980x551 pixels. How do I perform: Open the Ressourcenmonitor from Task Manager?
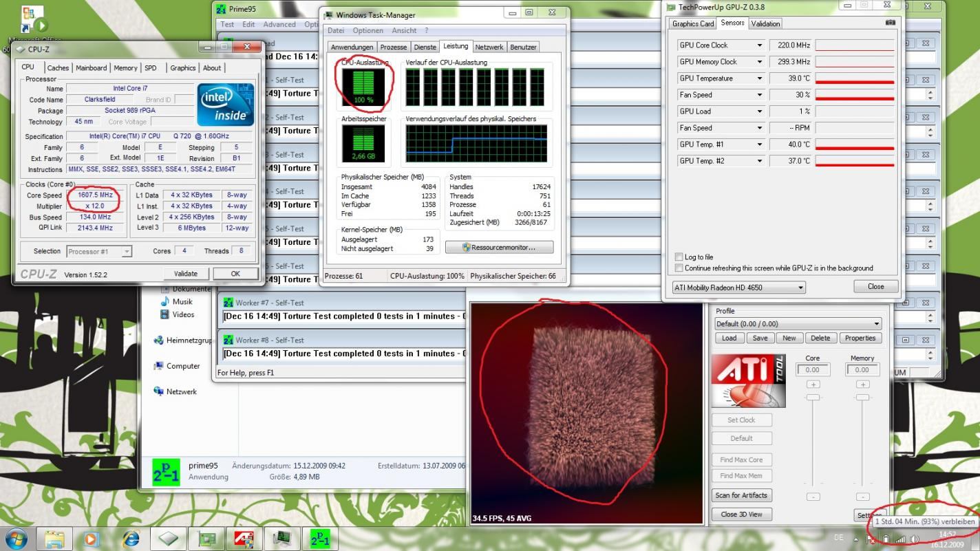point(500,247)
